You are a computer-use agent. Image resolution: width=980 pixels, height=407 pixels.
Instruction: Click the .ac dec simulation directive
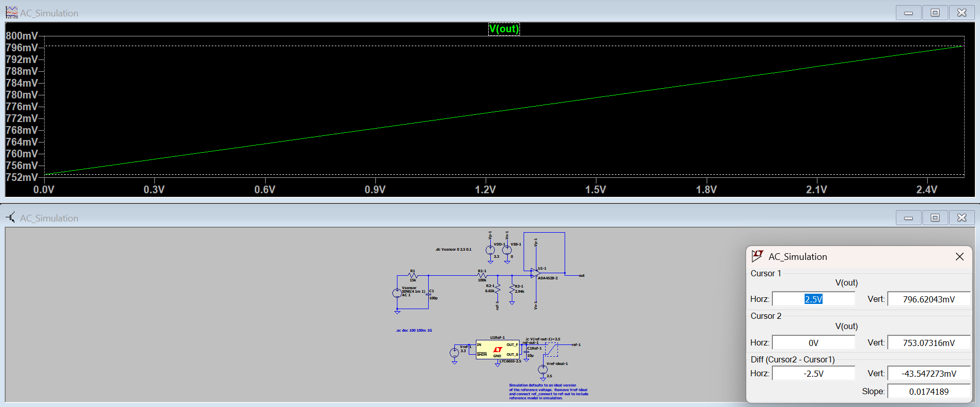point(414,331)
